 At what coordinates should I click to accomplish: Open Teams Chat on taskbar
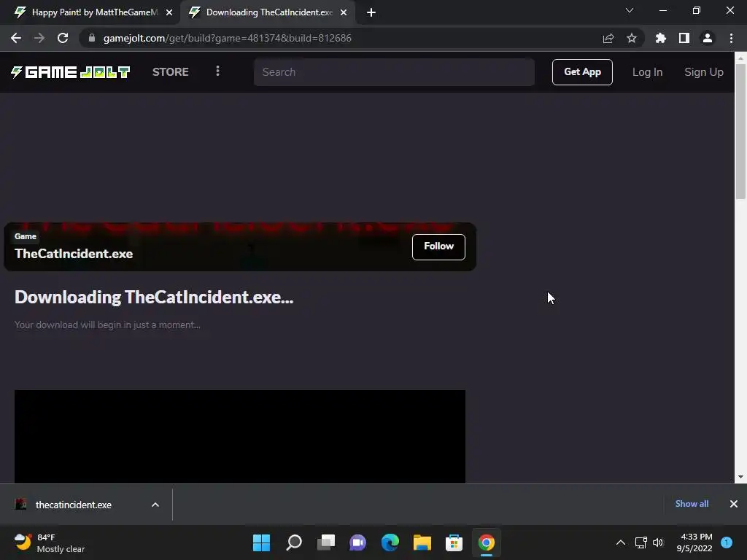(357, 542)
